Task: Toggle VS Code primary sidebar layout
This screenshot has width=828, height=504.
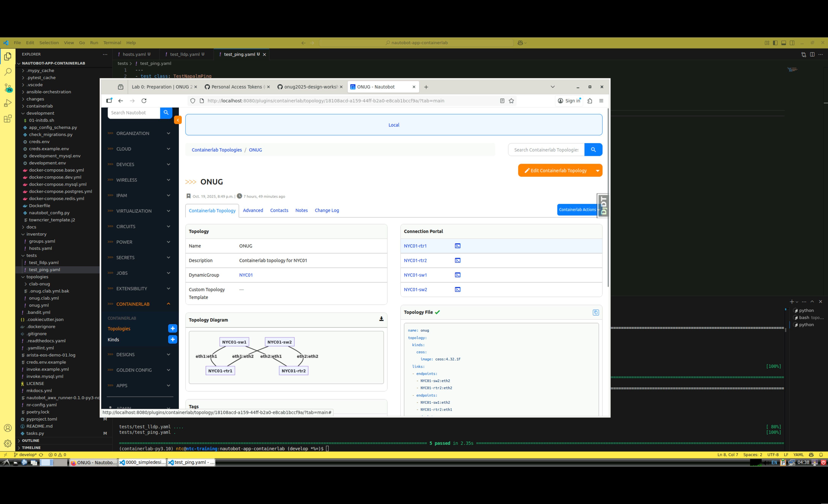Action: point(775,43)
